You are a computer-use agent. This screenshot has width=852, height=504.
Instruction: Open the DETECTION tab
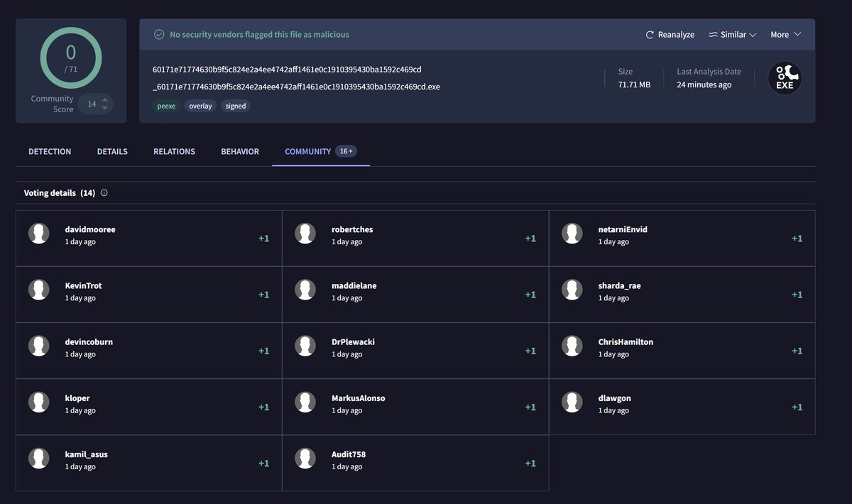(50, 151)
